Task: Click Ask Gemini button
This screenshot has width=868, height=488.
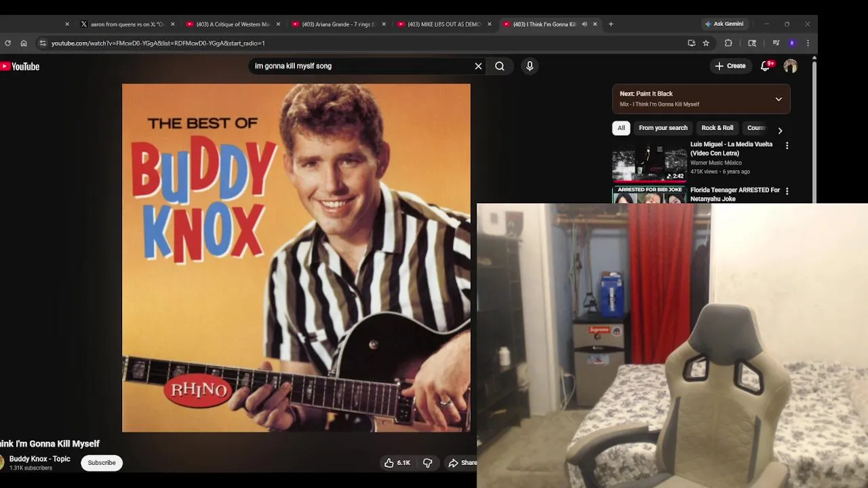Action: point(724,24)
